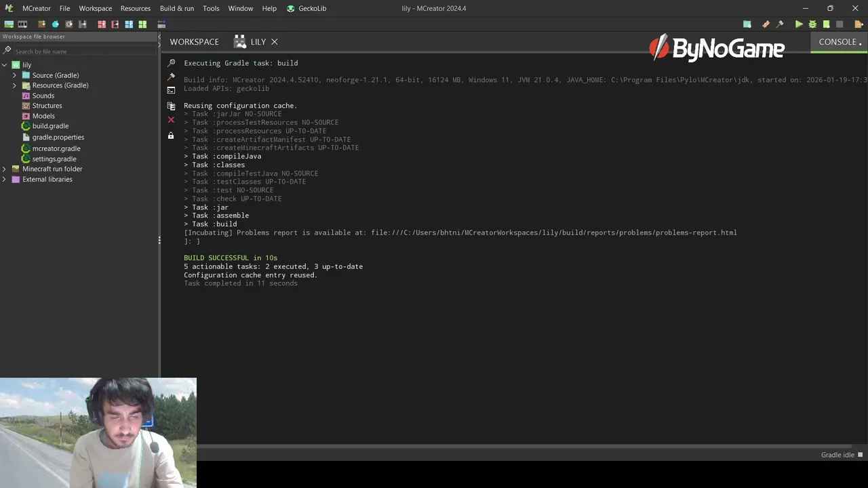
Task: Open the File menu
Action: coord(64,8)
